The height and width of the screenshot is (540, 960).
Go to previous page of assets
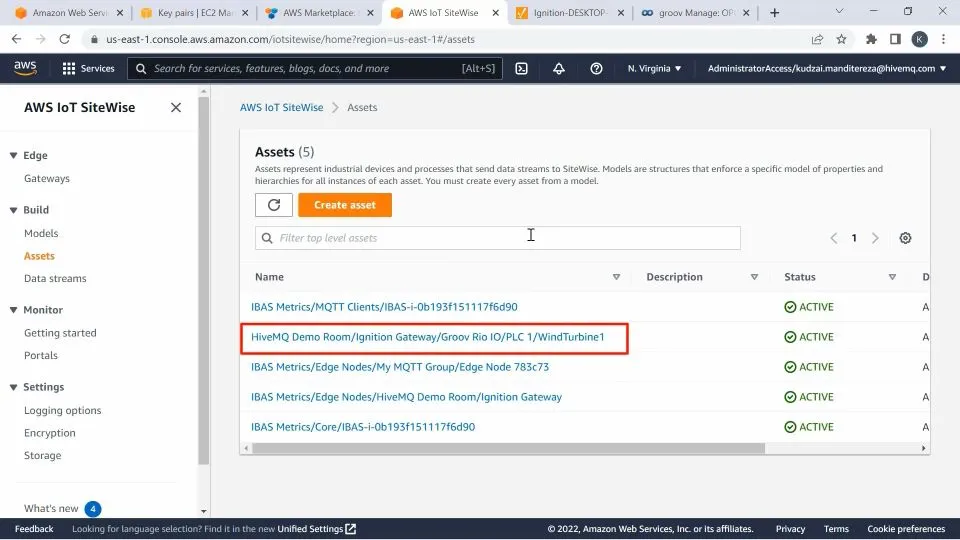point(833,238)
